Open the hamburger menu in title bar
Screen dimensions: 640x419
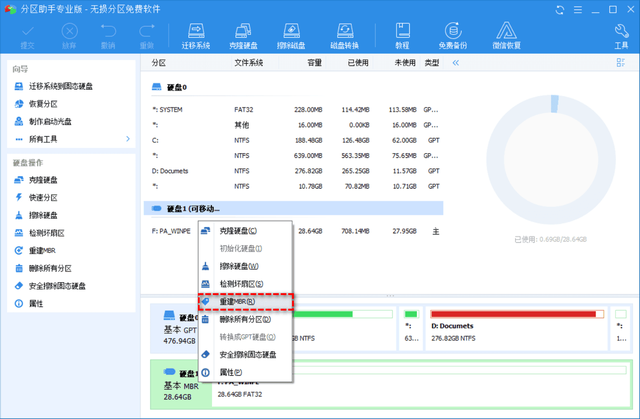point(578,10)
